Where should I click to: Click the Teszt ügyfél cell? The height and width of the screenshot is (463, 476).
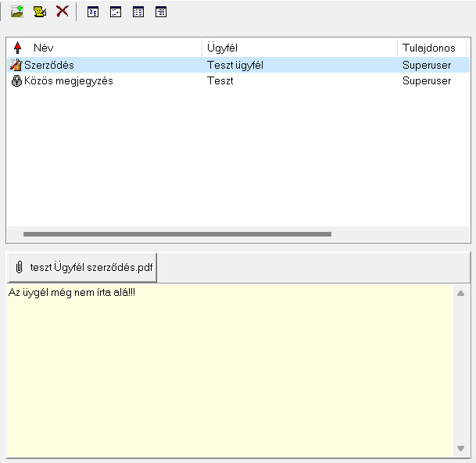235,65
